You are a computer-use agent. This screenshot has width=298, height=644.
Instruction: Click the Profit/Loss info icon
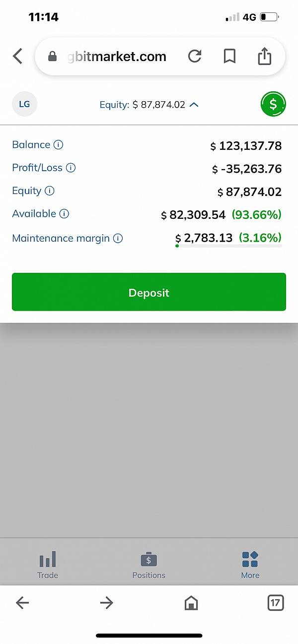coord(71,168)
